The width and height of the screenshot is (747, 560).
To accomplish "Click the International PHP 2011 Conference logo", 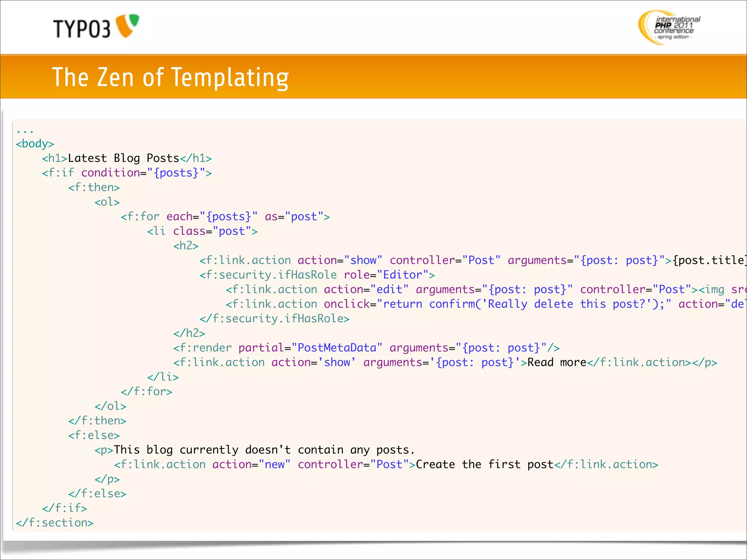I will click(x=669, y=27).
